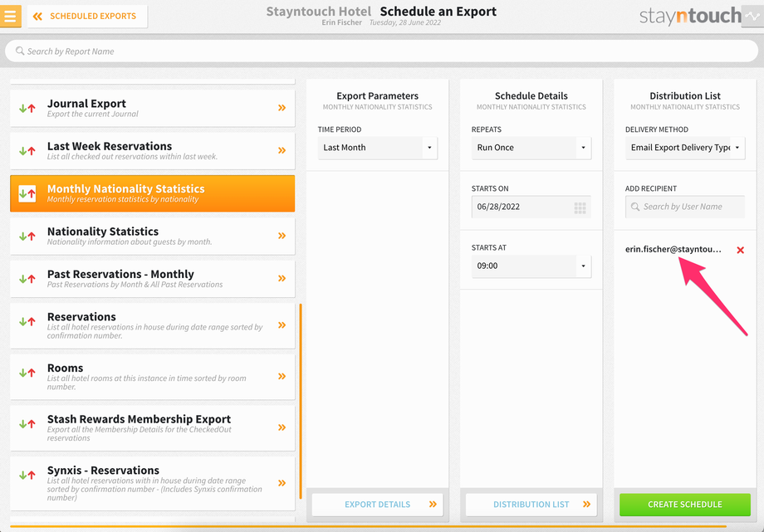Click the Search by Report Name field
This screenshot has width=764, height=532.
pos(381,51)
